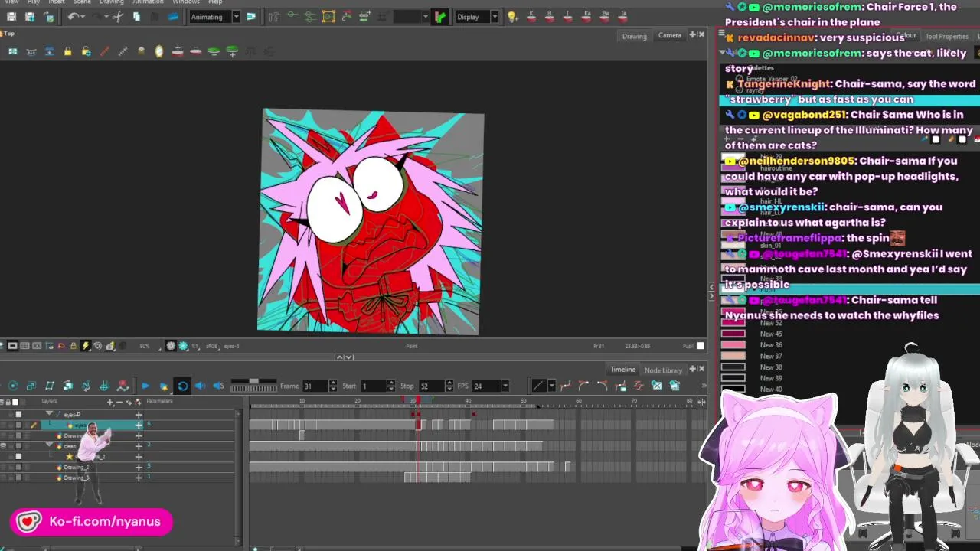Click the teal skew parallelogram tool icon
980x551 pixels.
tap(50, 386)
